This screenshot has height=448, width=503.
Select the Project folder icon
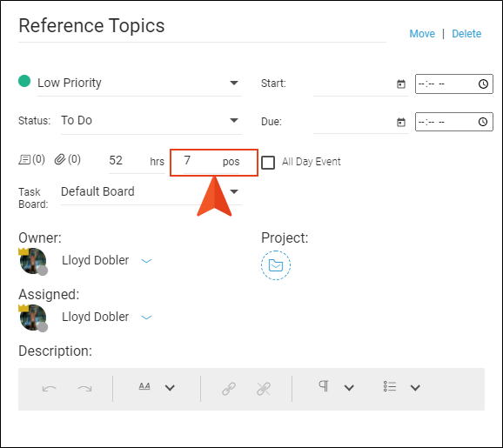point(276,265)
